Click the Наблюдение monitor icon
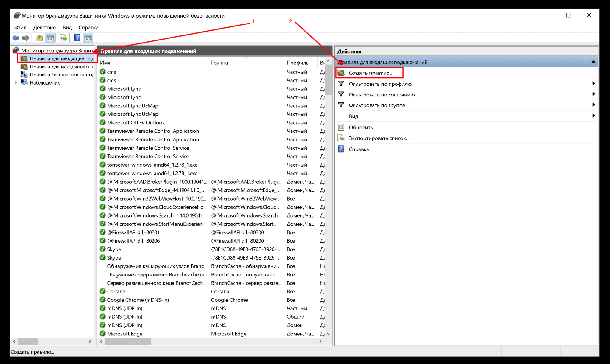The image size is (610, 364). [x=24, y=82]
